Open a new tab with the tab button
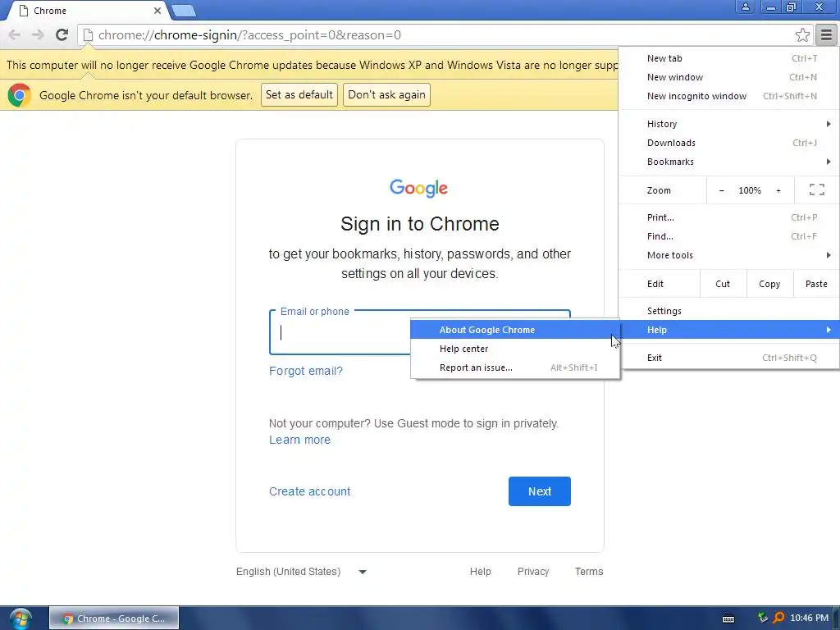 coord(184,10)
